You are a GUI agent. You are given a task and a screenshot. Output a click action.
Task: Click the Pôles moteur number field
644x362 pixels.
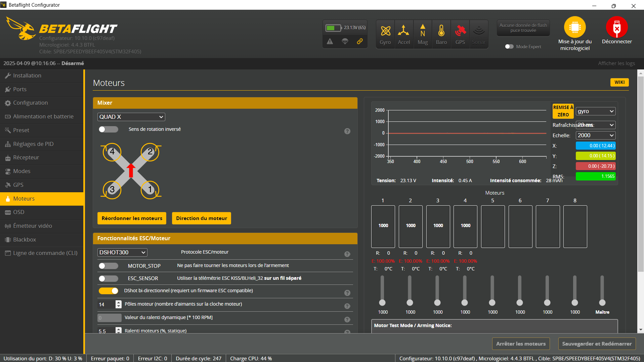coord(106,304)
